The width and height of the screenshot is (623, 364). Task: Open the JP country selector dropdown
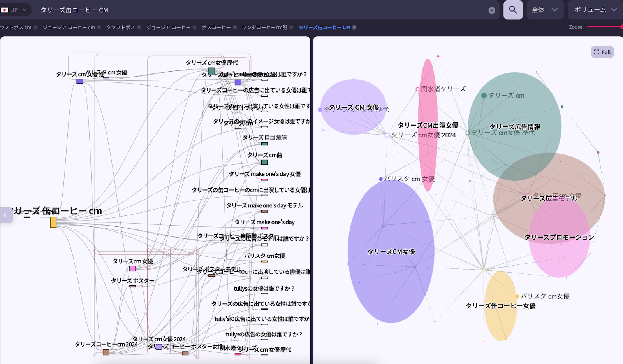[14, 10]
